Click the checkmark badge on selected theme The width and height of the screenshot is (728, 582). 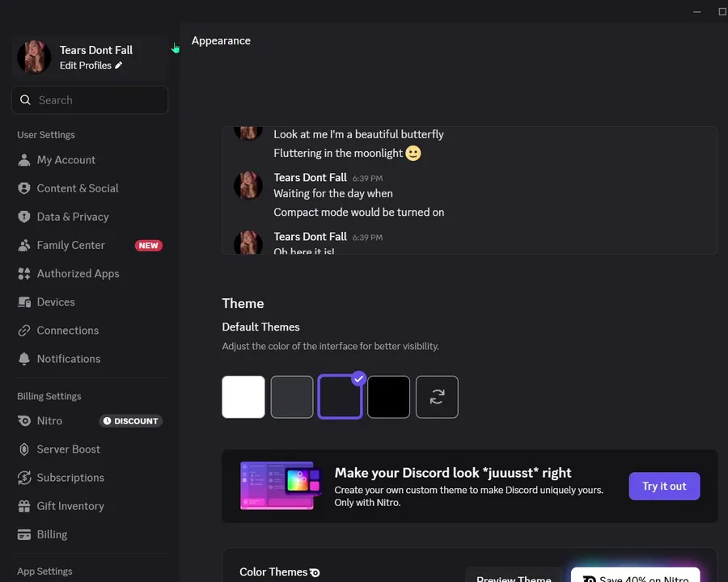tap(358, 379)
